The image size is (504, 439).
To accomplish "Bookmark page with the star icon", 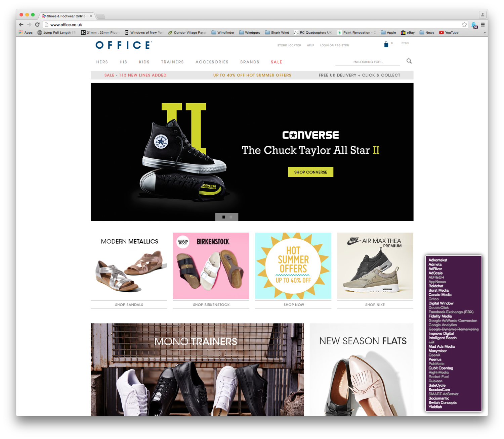I will (x=464, y=25).
